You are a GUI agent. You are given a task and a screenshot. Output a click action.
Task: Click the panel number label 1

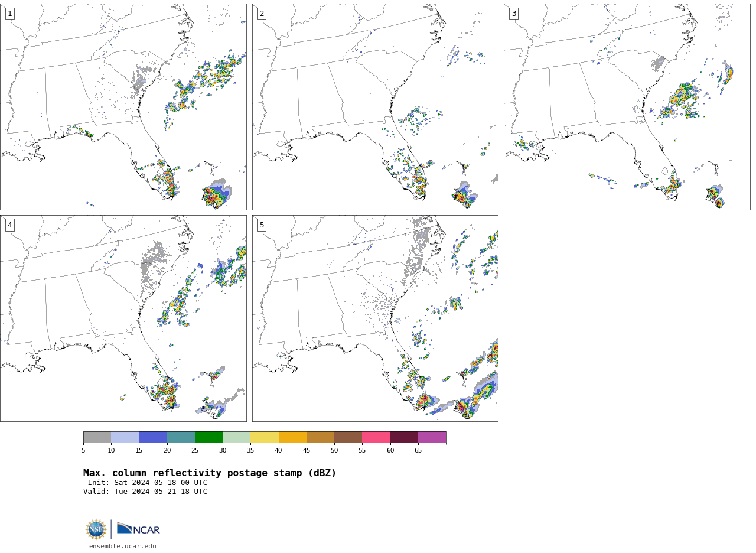click(x=9, y=14)
